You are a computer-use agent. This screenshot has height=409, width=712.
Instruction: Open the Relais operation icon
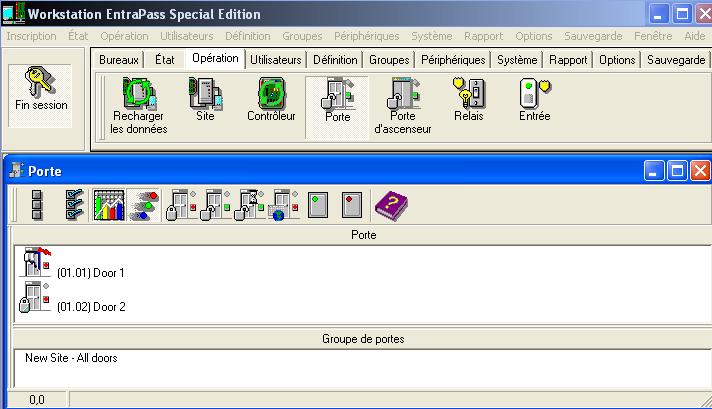point(469,93)
